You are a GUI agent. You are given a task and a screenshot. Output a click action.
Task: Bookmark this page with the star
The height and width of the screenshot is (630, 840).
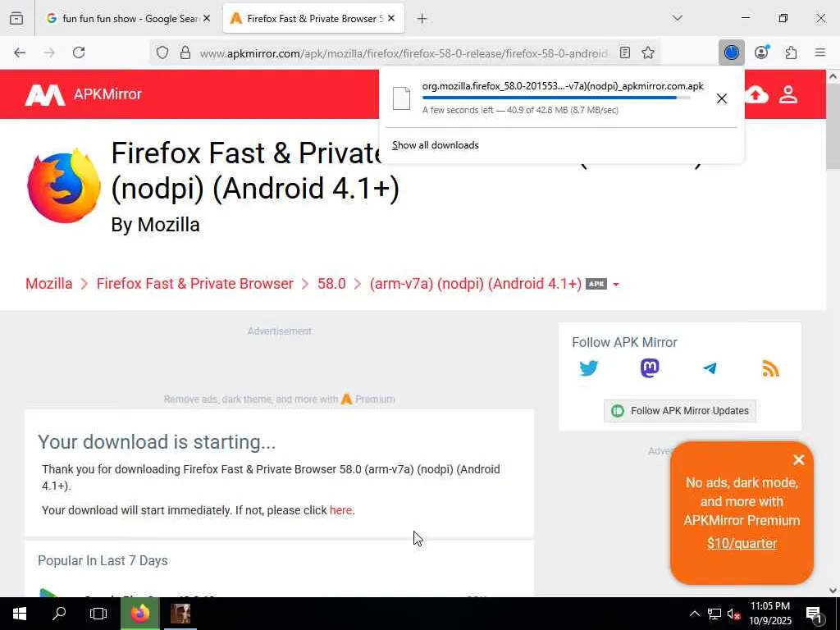648,52
